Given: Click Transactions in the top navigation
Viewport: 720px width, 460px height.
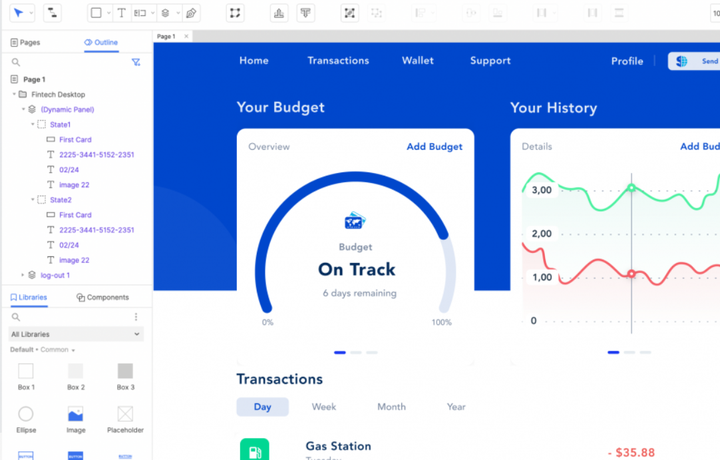Looking at the screenshot, I should (338, 61).
